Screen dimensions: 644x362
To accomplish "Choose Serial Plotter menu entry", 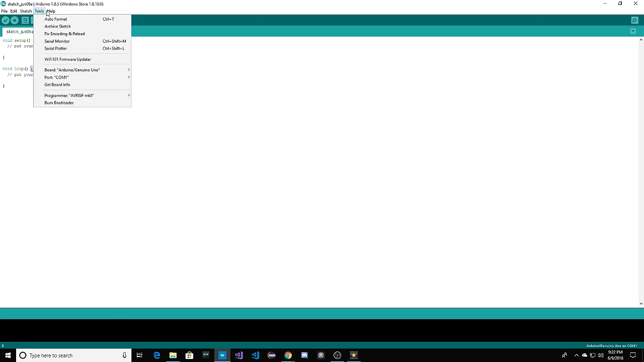I will (x=56, y=49).
